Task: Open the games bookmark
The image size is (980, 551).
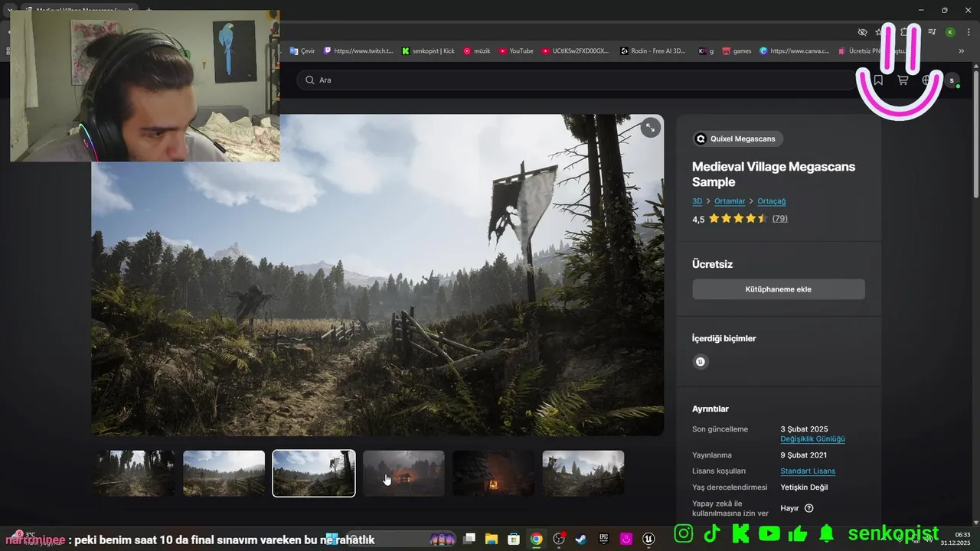Action: coord(737,51)
